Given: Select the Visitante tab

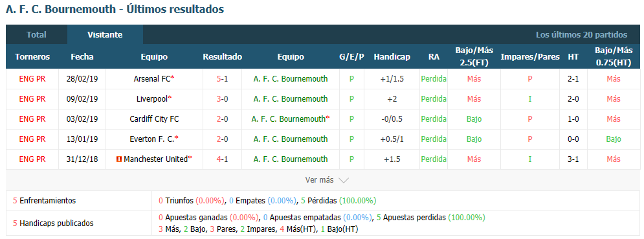Looking at the screenshot, I should 105,35.
